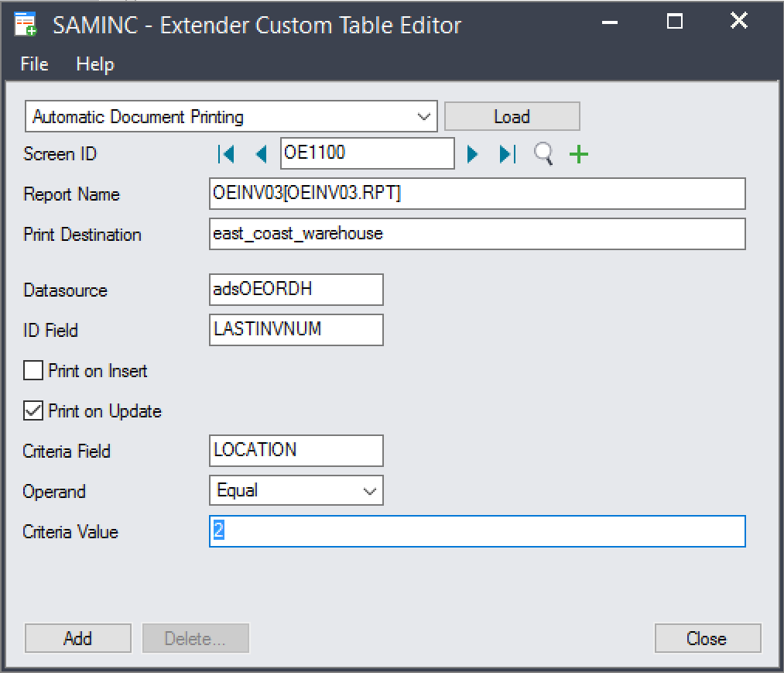784x673 pixels.
Task: Expand the Automatic Document Printing table dropdown
Action: coord(423,117)
